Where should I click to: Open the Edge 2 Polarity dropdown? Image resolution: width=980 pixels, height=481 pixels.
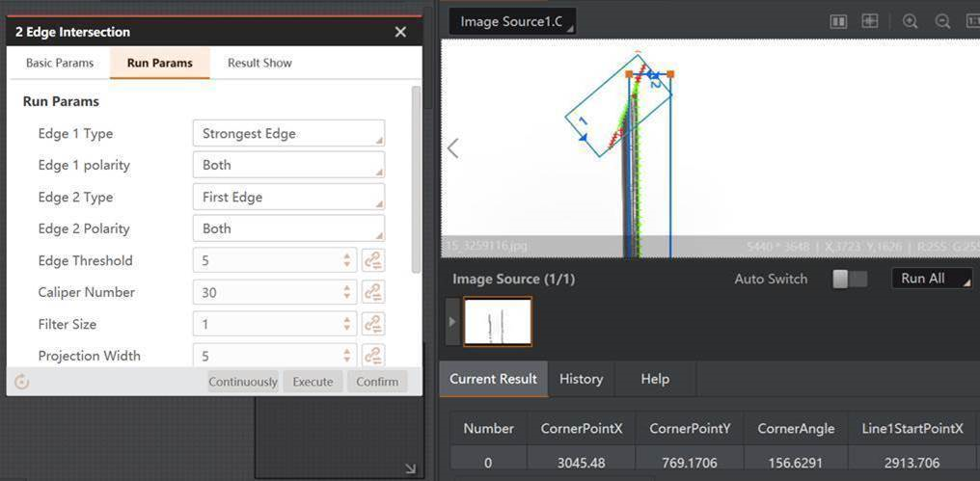tap(288, 228)
